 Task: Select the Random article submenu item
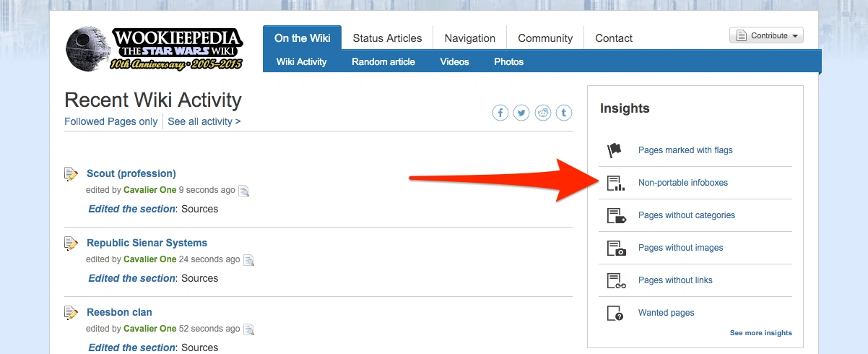[x=383, y=62]
